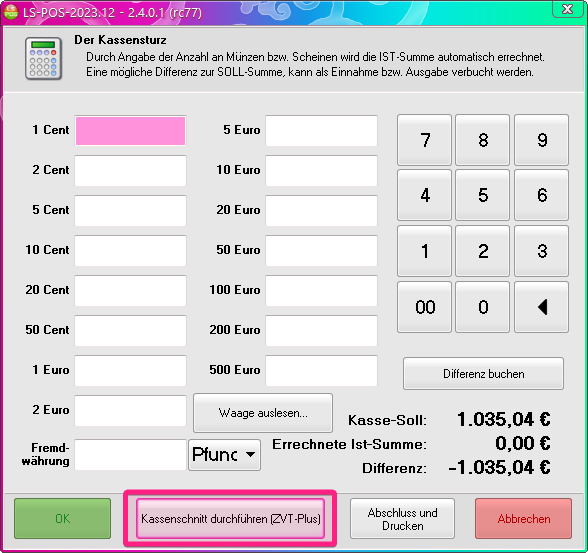
Task: Tap the 7 key on the number pad
Action: (x=424, y=140)
